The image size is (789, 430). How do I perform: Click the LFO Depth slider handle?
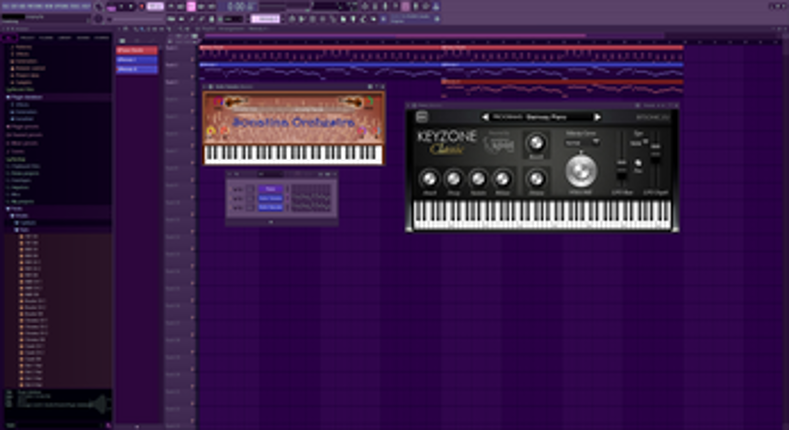(x=655, y=153)
